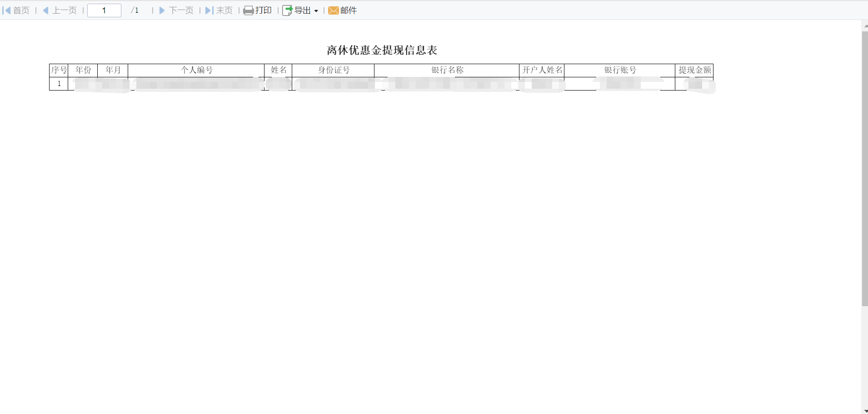Click the 开户人姓名 column header
868x414 pixels.
542,70
